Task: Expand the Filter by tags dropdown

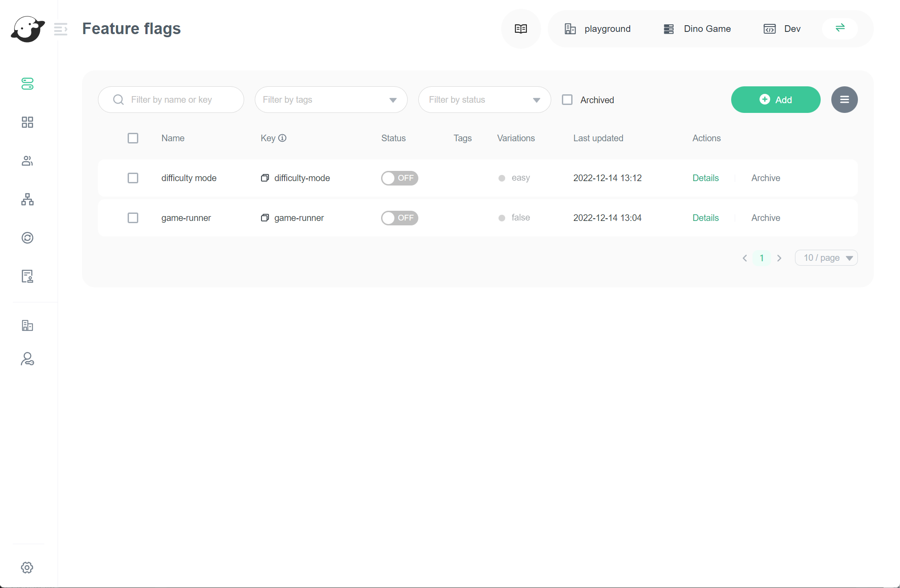Action: pyautogui.click(x=331, y=100)
